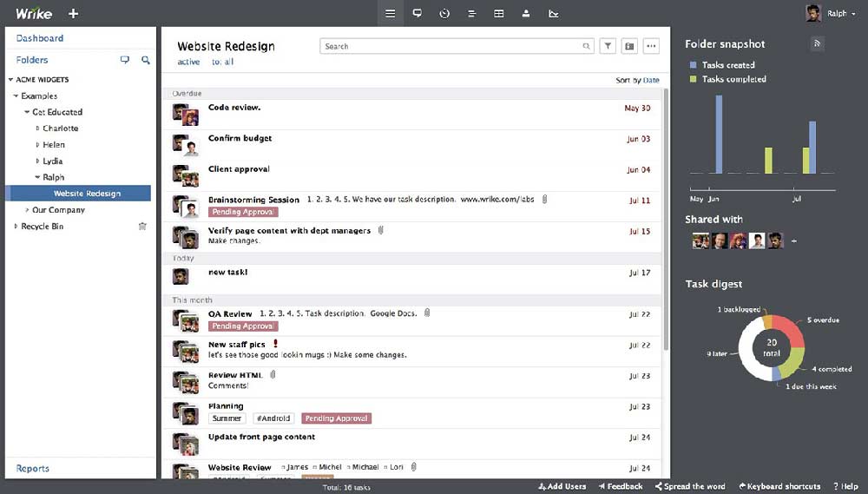The height and width of the screenshot is (494, 868).
Task: Switch to the timeline Gantt view icon
Action: tap(471, 13)
